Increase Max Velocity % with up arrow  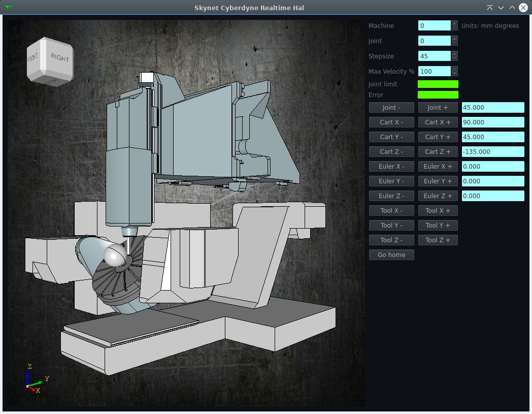[455, 69]
